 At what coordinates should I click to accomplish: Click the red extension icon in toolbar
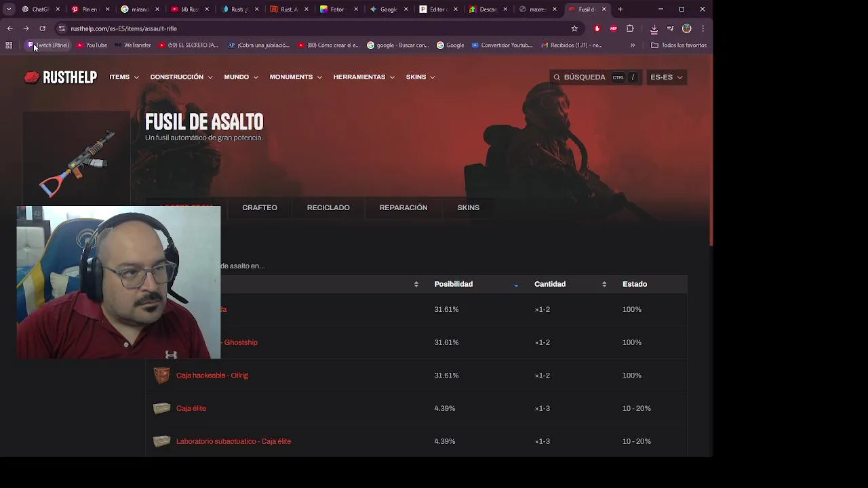coord(597,28)
